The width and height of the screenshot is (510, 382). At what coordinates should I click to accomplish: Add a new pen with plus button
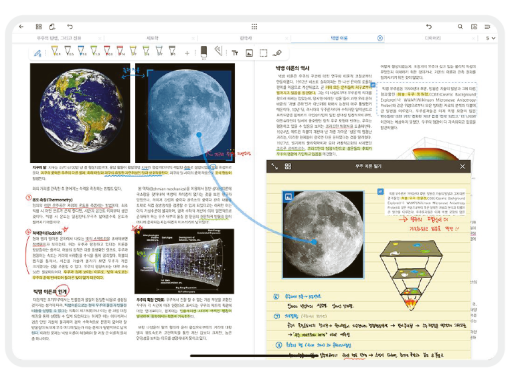(x=187, y=53)
